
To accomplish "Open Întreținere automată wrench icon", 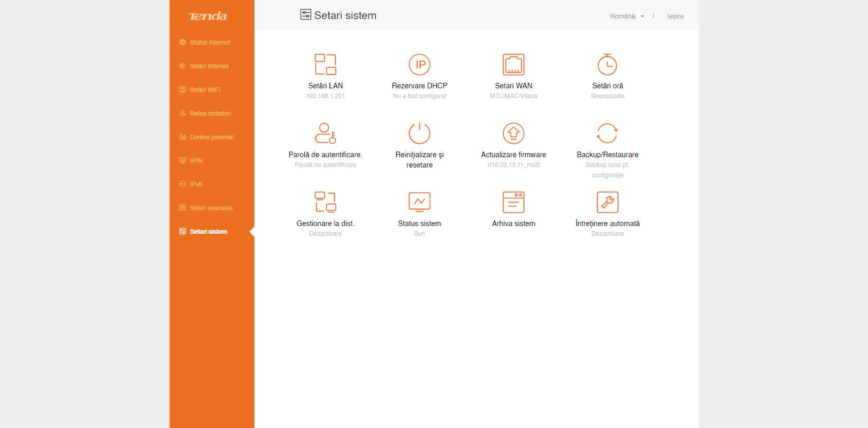I will point(607,202).
